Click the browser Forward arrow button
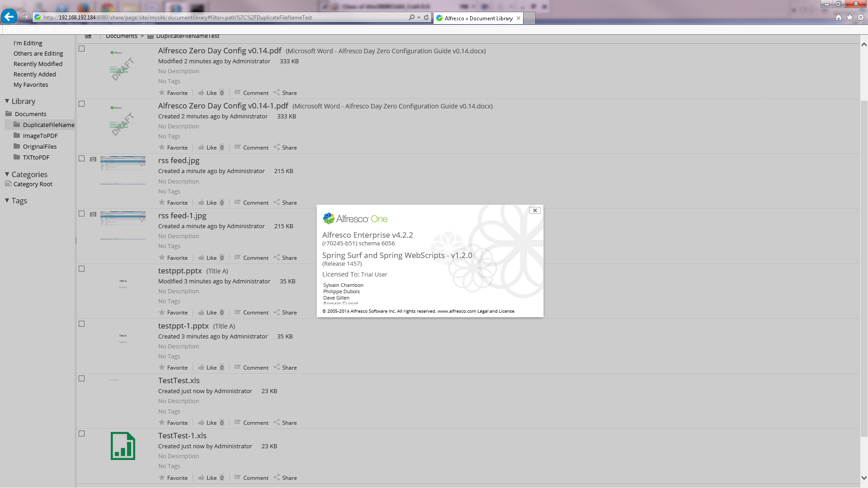This screenshot has width=868, height=488. (x=25, y=17)
